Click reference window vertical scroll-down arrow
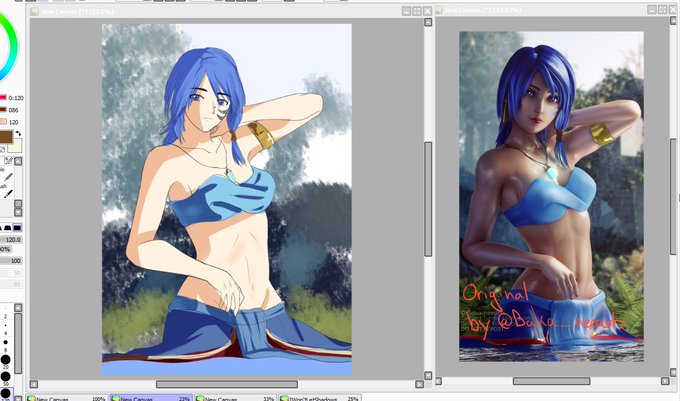The image size is (680, 401). (x=673, y=372)
